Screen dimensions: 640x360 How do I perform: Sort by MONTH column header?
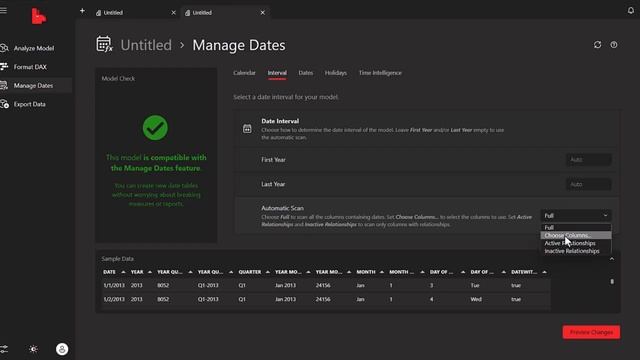coord(366,272)
